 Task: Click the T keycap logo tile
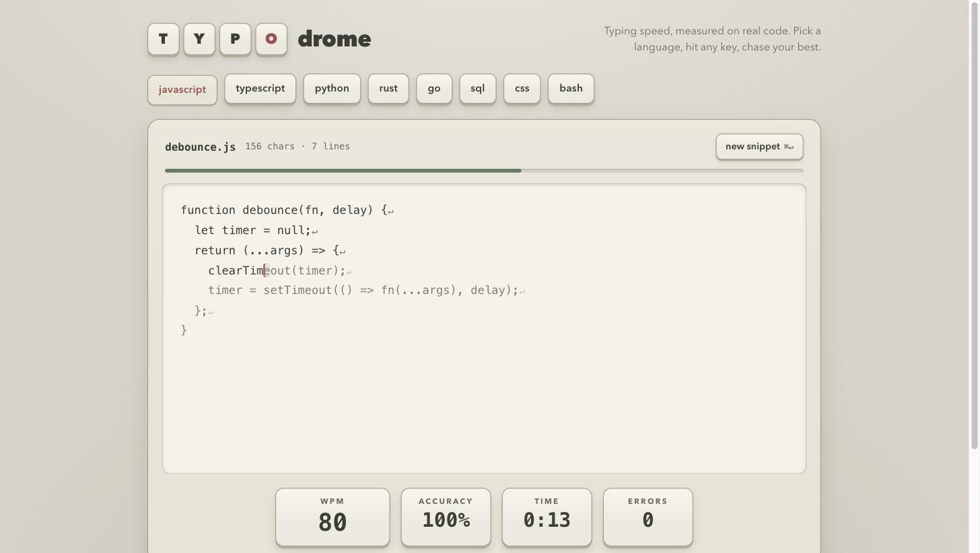pyautogui.click(x=164, y=39)
